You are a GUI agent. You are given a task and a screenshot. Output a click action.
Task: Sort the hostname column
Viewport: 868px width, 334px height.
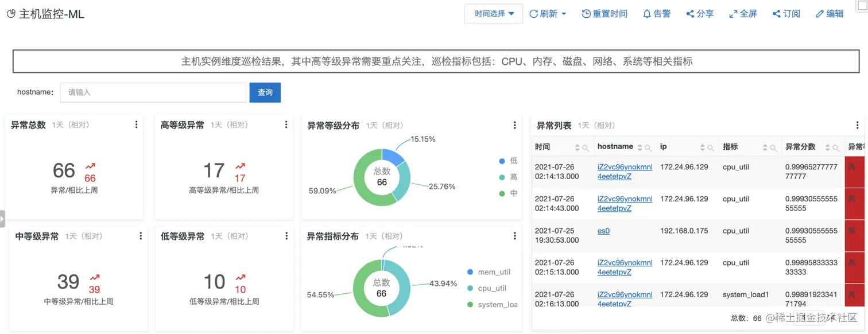coord(639,147)
